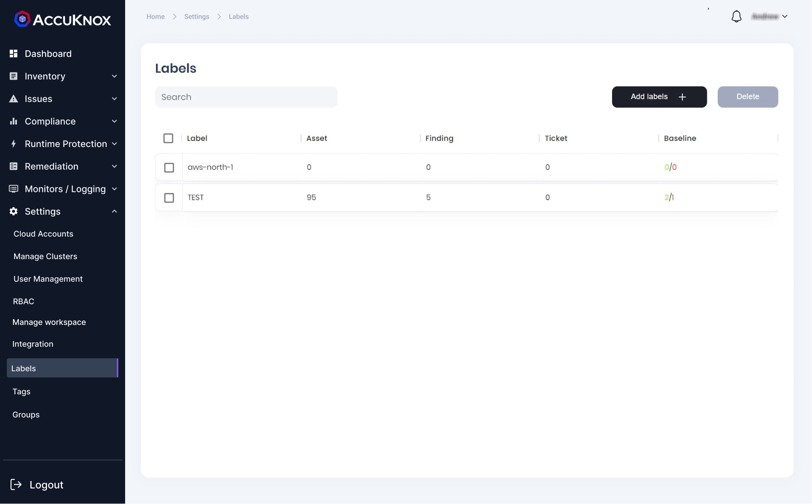Click the Monitors / Logging screen icon
Image resolution: width=812 pixels, height=504 pixels.
(x=14, y=189)
